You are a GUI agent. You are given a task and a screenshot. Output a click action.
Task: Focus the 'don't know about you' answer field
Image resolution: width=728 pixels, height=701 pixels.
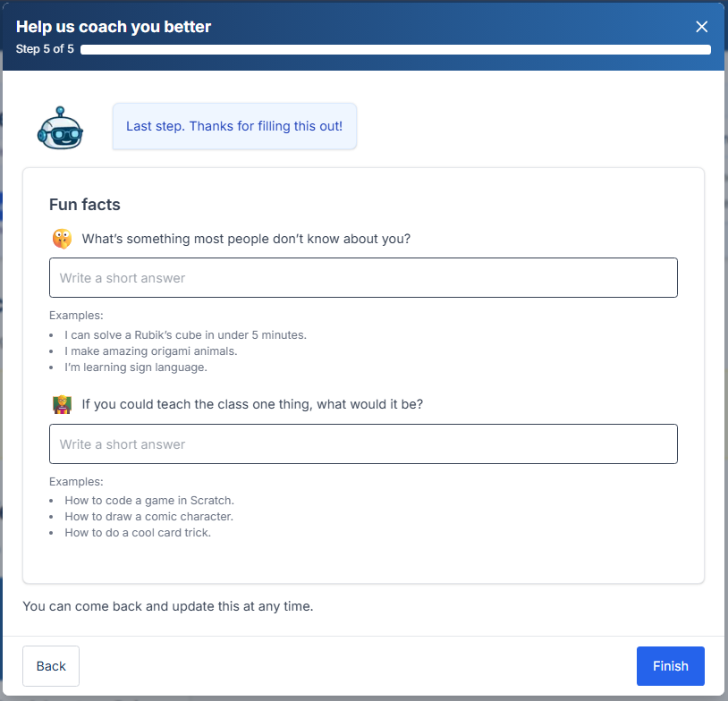(363, 278)
